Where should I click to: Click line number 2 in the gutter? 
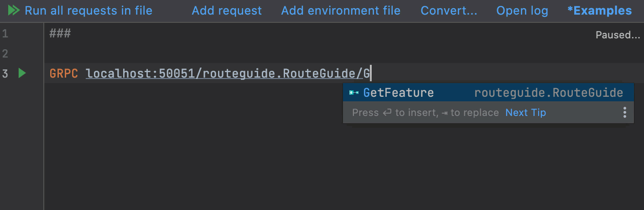(x=5, y=54)
